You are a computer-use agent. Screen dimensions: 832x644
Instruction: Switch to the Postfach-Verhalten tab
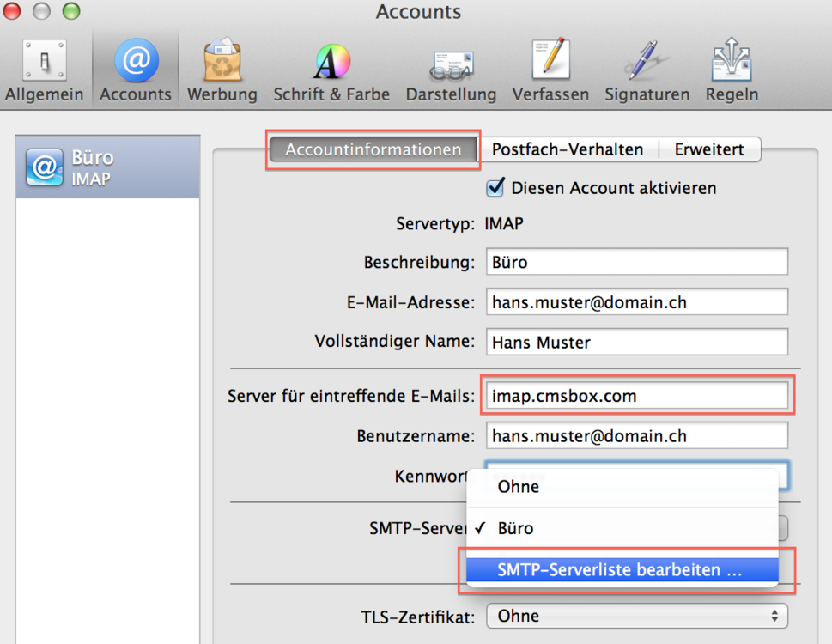[x=568, y=149]
